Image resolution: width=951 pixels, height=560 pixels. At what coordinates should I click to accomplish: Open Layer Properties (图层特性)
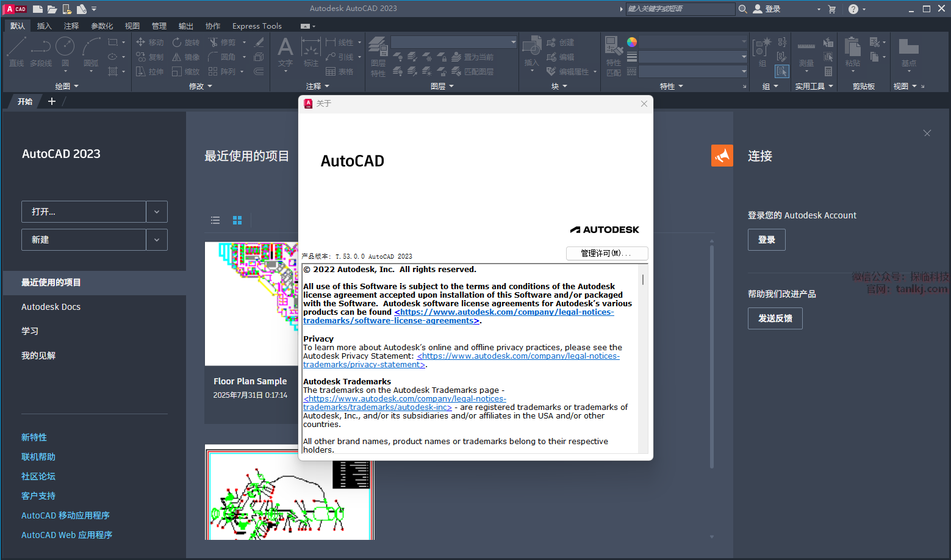tap(378, 57)
